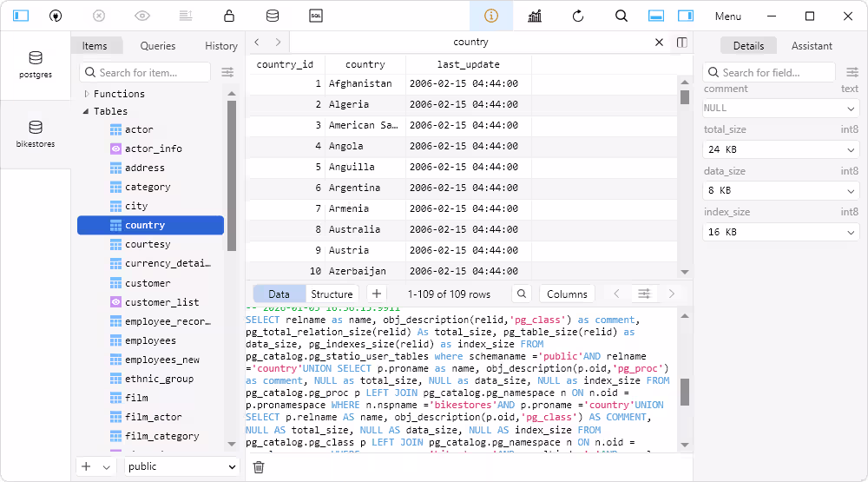This screenshot has width=868, height=482.
Task: Select the bikestores connection
Action: [x=36, y=135]
